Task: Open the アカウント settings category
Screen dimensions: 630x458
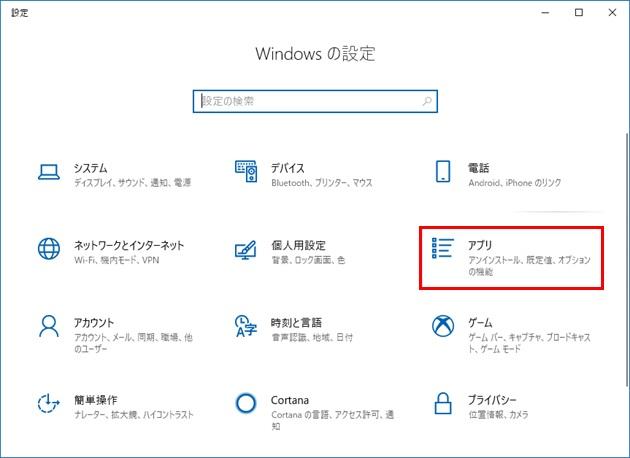Action: point(94,323)
